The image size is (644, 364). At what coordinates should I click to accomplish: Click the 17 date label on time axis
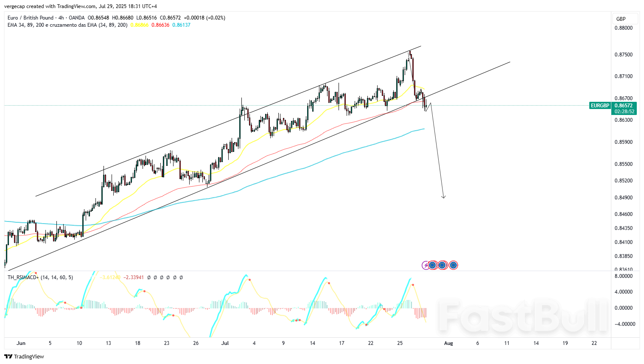tap(342, 343)
